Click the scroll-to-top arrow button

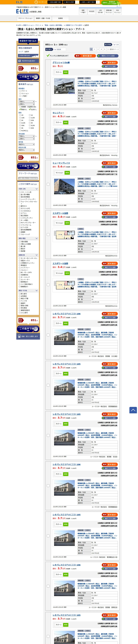click(x=133, y=410)
